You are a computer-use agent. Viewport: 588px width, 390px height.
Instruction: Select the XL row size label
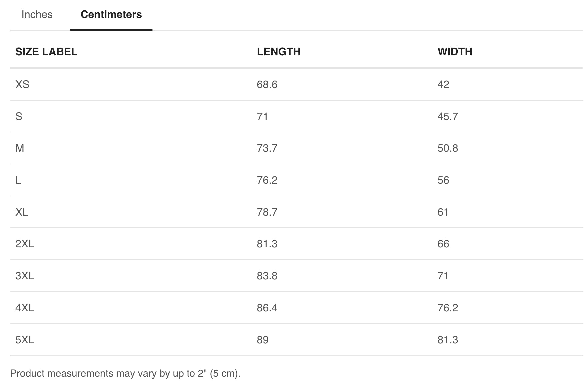coord(22,212)
